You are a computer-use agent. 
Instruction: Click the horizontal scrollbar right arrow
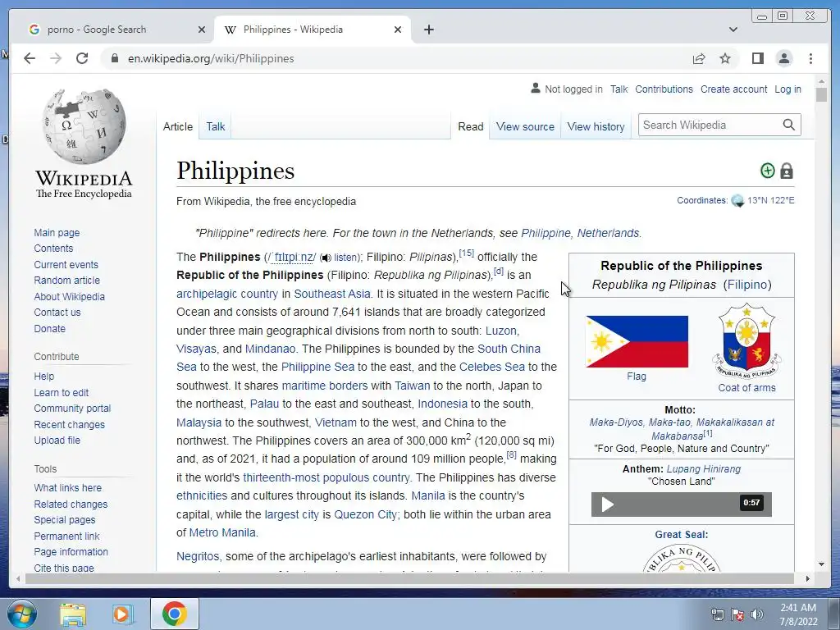(808, 578)
